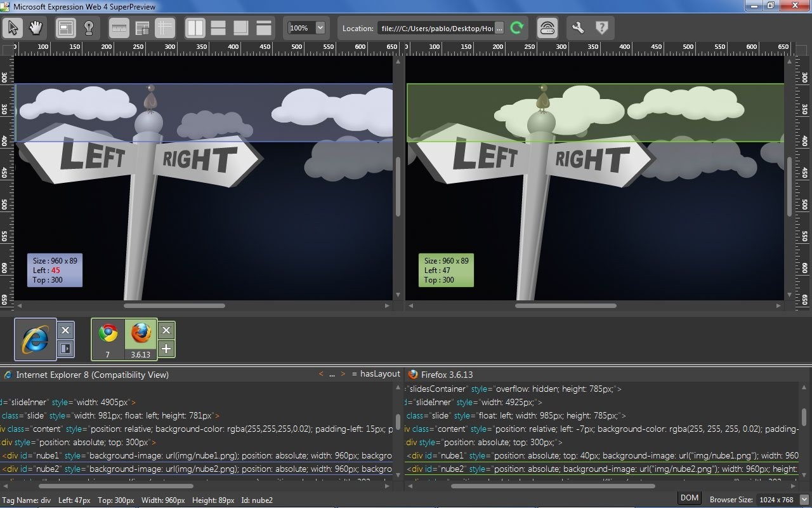Select the Firefox 3.6.13 browser thumbnail
Image resolution: width=812 pixels, height=508 pixels.
tap(141, 338)
